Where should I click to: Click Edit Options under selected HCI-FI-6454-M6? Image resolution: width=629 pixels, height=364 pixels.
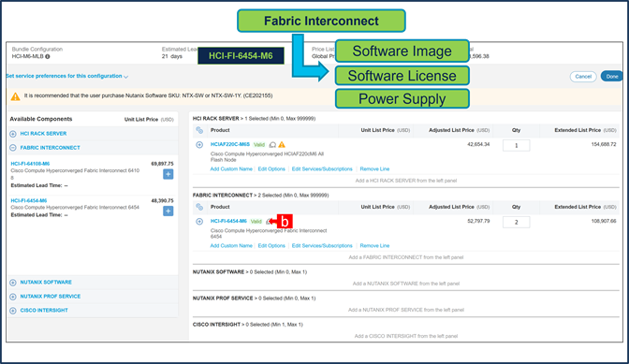271,246
